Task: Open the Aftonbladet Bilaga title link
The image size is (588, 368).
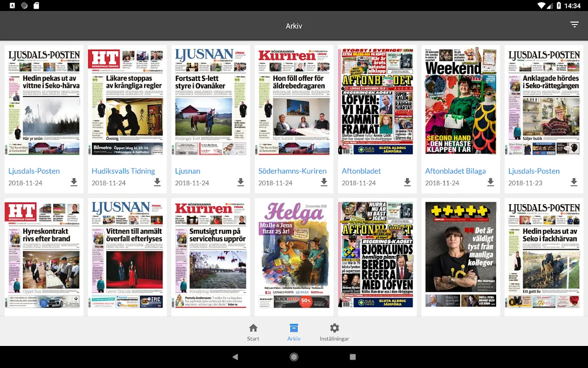Action: (x=455, y=171)
